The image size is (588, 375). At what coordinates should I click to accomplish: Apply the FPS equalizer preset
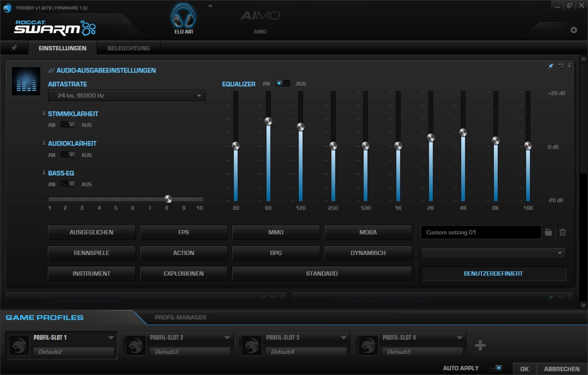pyautogui.click(x=183, y=232)
